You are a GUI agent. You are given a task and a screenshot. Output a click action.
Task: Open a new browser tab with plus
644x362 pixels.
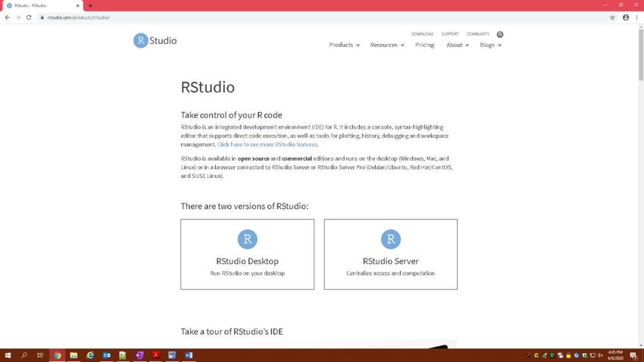pyautogui.click(x=90, y=6)
